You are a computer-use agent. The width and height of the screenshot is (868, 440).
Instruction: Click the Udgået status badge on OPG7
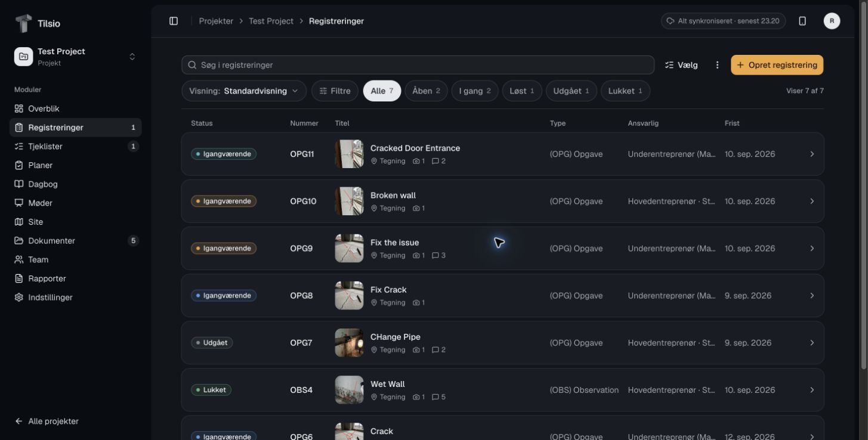212,343
